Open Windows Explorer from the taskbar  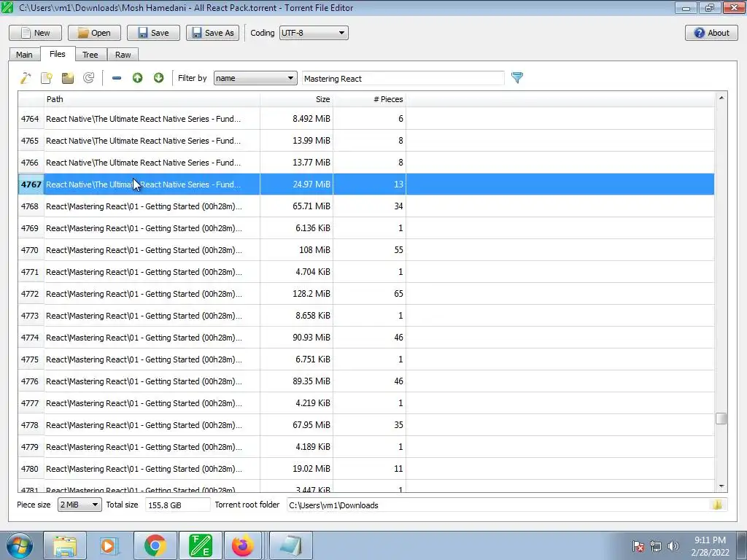[x=65, y=545]
